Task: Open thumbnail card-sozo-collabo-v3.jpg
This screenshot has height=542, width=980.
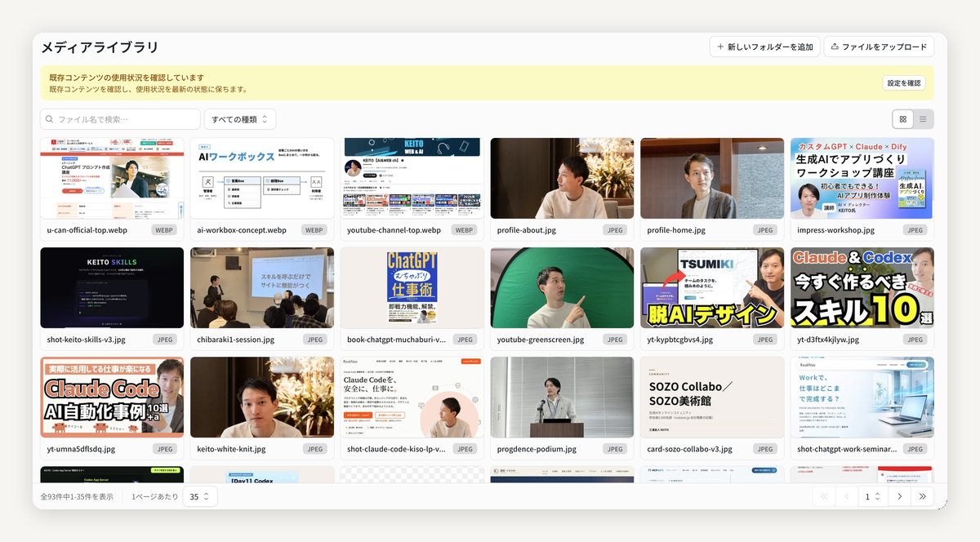Action: click(712, 397)
